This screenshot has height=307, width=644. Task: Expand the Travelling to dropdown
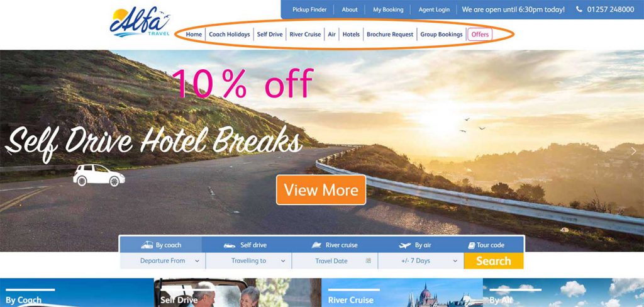(x=249, y=260)
